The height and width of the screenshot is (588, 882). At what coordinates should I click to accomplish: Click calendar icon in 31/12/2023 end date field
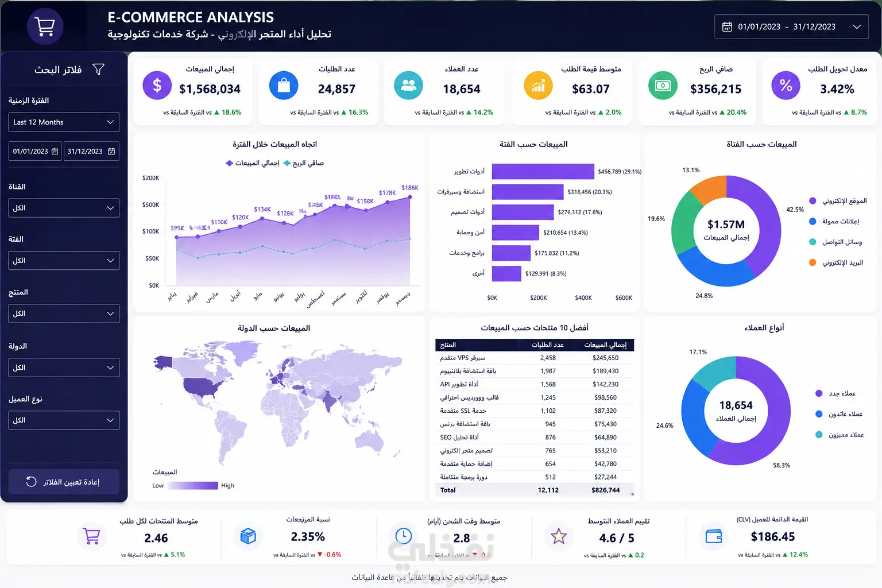coord(111,152)
